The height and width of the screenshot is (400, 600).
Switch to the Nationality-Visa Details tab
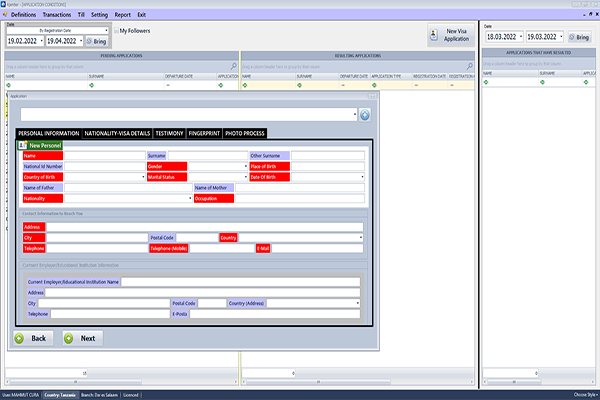[116, 133]
